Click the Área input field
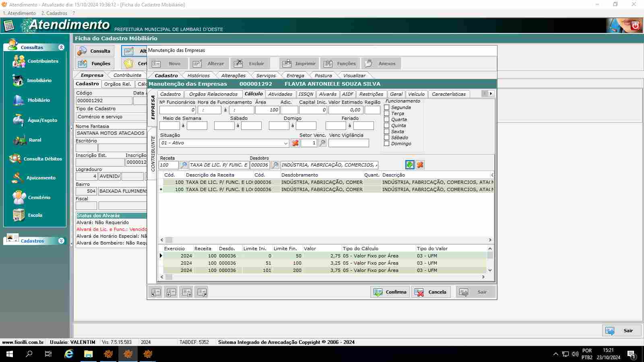Image resolution: width=644 pixels, height=362 pixels. [x=267, y=110]
